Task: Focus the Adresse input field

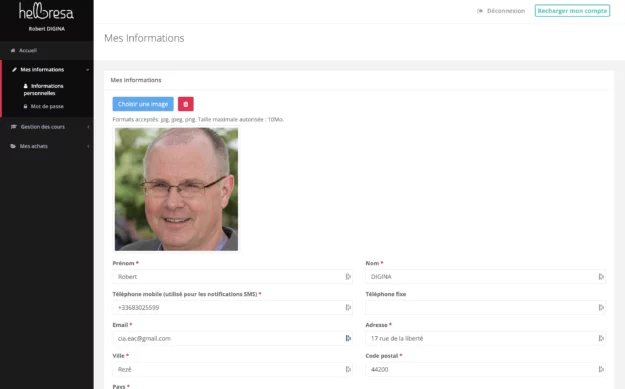Action: (x=485, y=338)
